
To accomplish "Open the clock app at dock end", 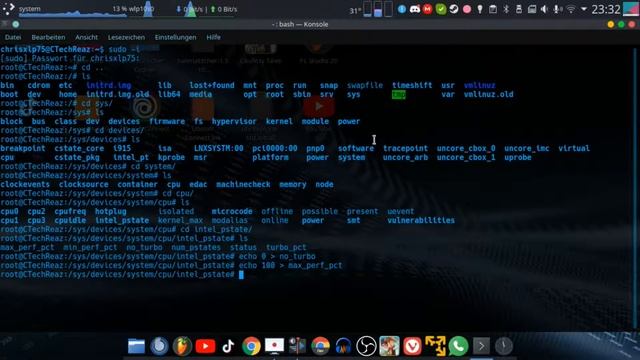I will [x=504, y=346].
